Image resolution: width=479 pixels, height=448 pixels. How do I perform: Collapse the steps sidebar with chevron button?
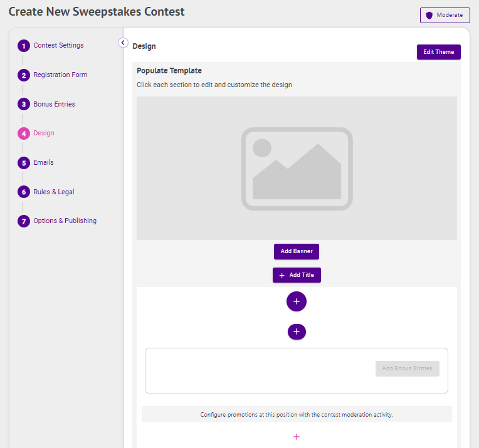[x=123, y=43]
